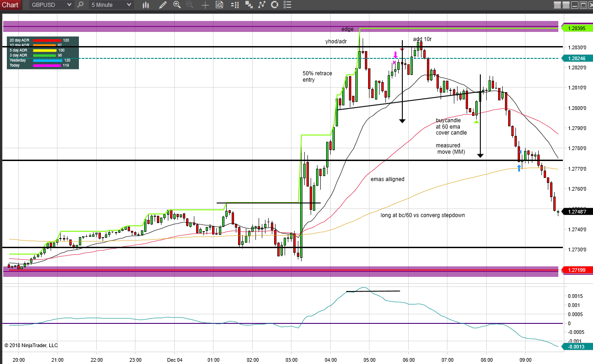Click the 0.0015 indicator scale label

(x=575, y=296)
